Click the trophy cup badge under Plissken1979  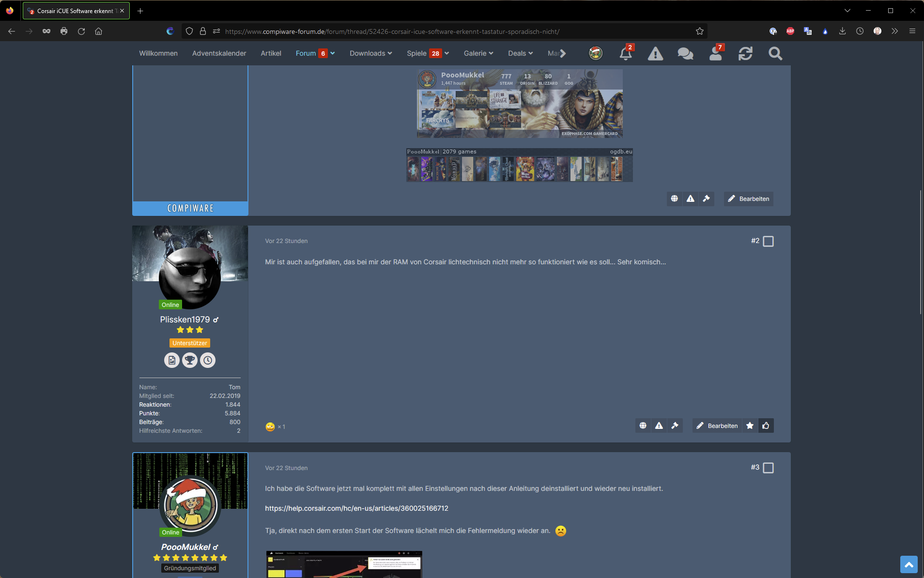tap(190, 360)
